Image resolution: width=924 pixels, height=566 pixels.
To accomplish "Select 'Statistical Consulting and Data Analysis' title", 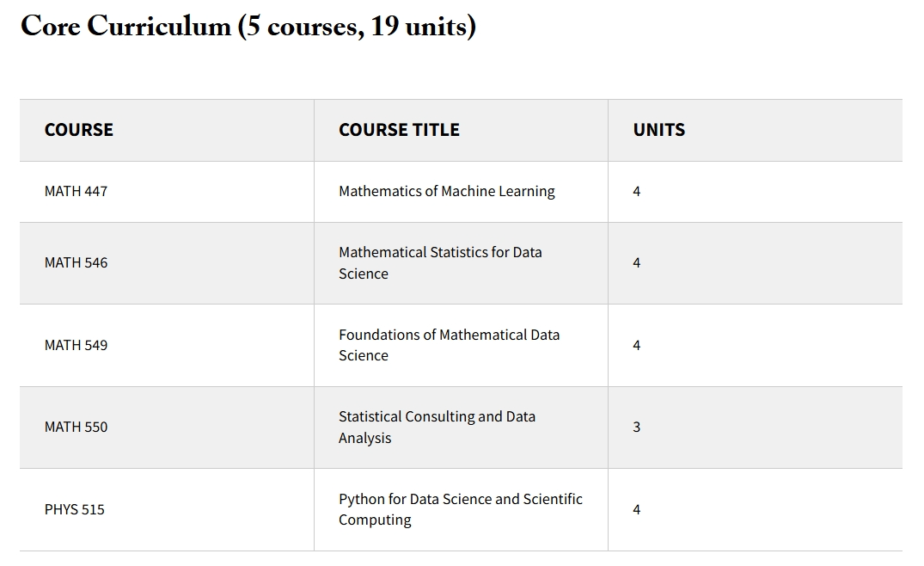I will (x=437, y=427).
